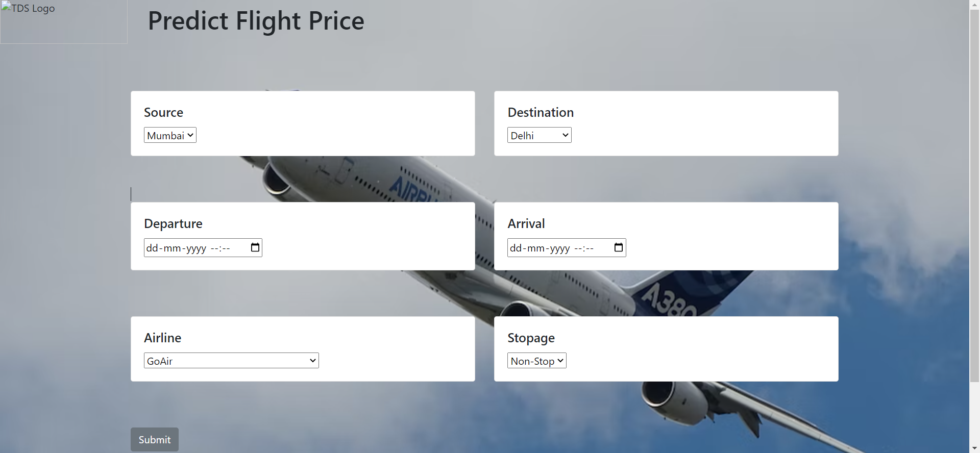980x453 pixels.
Task: Click the Destination dropdown arrow
Action: (565, 135)
